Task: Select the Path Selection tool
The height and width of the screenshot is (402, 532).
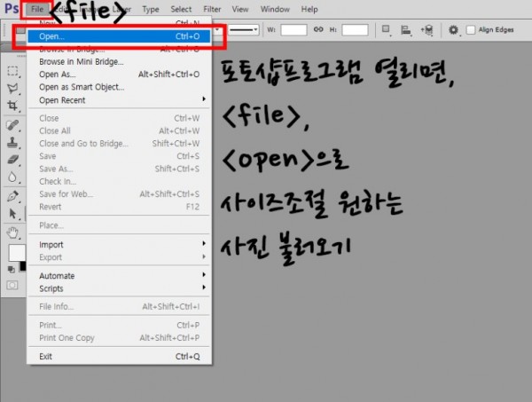Action: click(x=12, y=214)
